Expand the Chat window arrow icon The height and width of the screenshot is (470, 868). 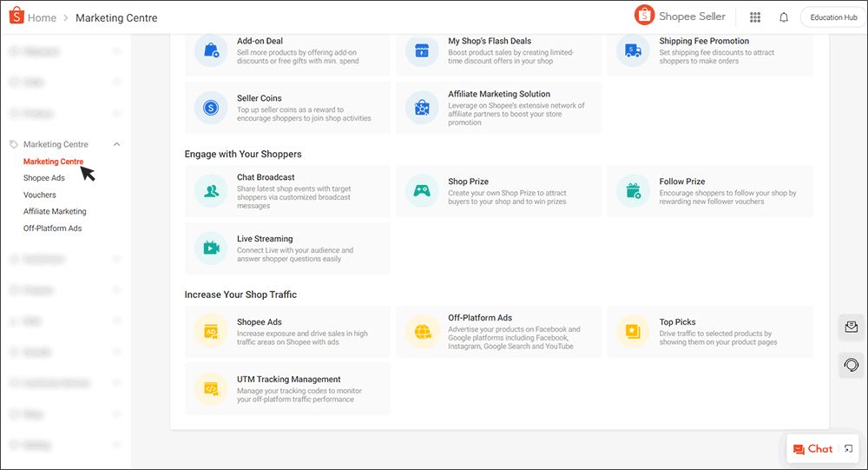click(x=848, y=449)
